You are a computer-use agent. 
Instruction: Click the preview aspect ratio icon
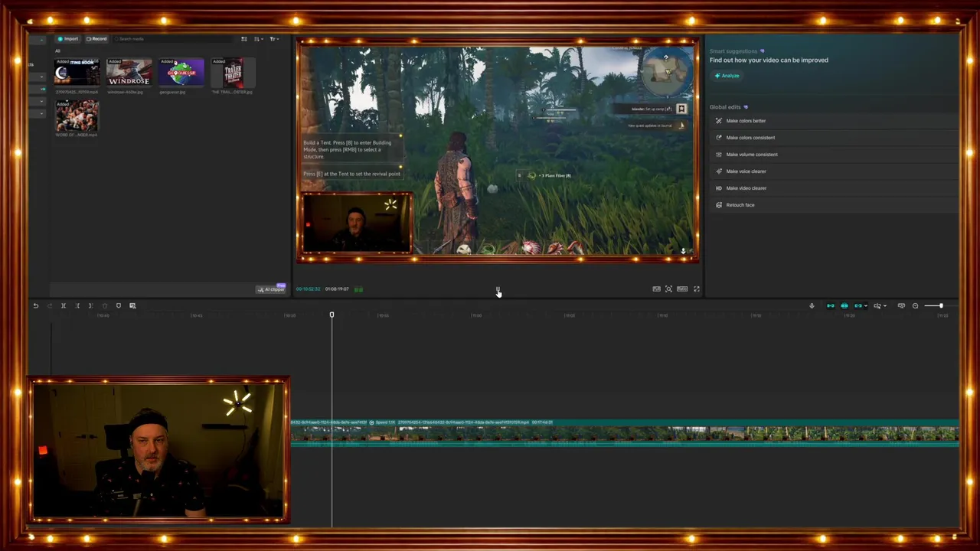coord(681,289)
